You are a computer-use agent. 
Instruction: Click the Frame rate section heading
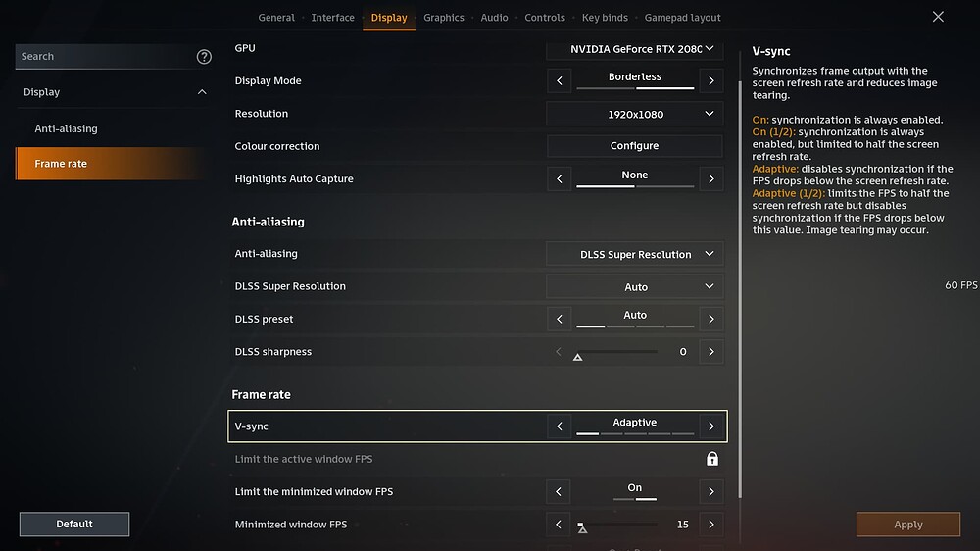coord(261,395)
